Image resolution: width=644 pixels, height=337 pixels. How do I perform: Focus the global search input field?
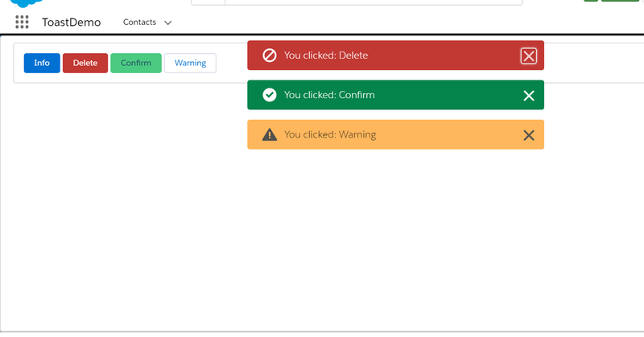click(374, 2)
